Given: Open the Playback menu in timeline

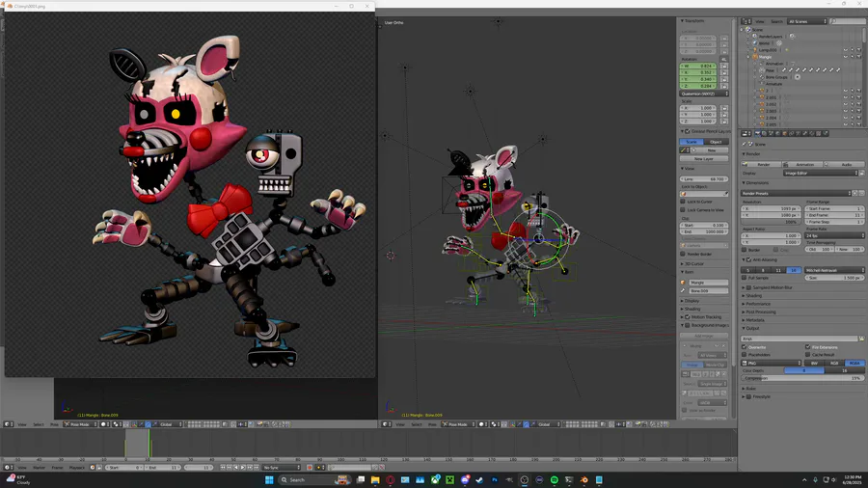Looking at the screenshot, I should point(77,468).
